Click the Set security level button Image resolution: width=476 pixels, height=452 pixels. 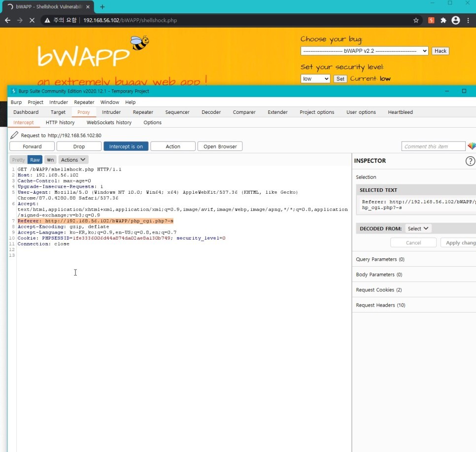click(340, 79)
